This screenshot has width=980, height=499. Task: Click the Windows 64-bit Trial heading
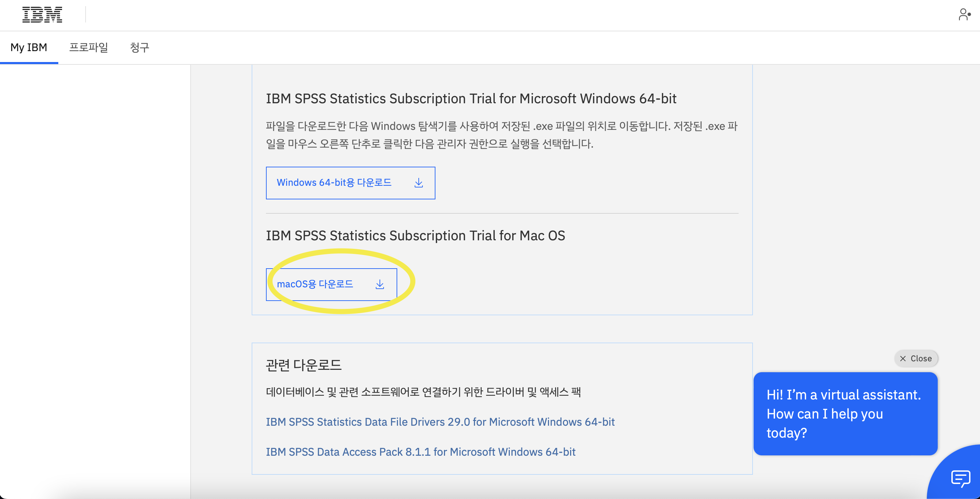coord(471,99)
